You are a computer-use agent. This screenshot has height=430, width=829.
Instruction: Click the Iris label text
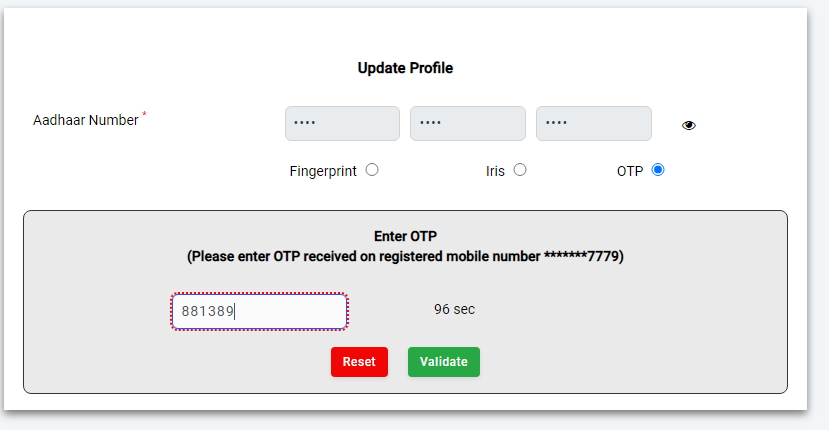click(495, 171)
